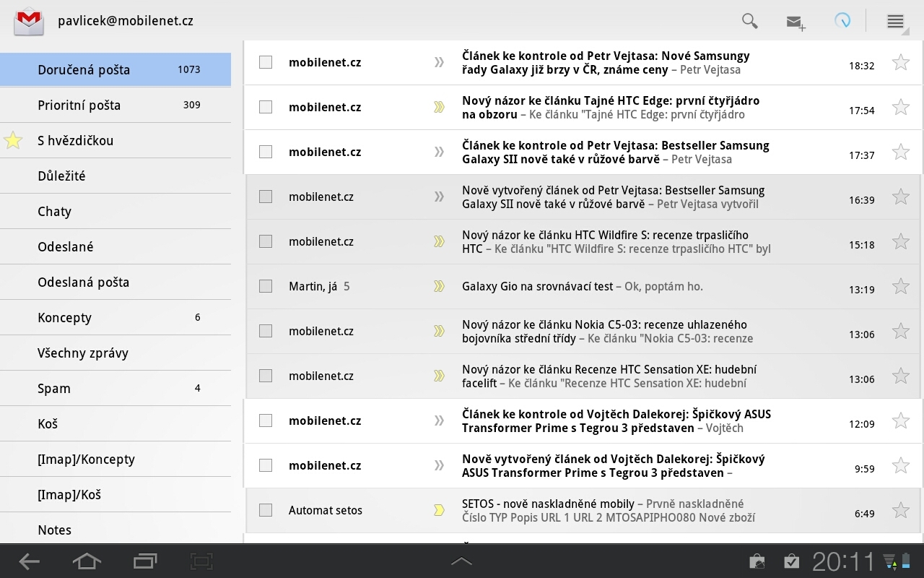Open the overflow menu icon
This screenshot has height=578, width=924.
(x=895, y=21)
